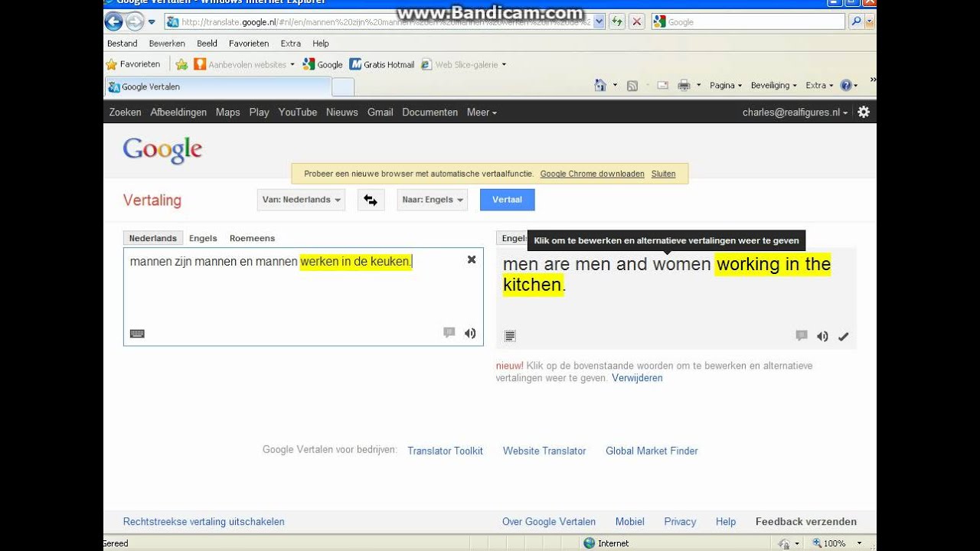This screenshot has width=980, height=551.
Task: Open the Bestand menu
Action: pos(122,44)
